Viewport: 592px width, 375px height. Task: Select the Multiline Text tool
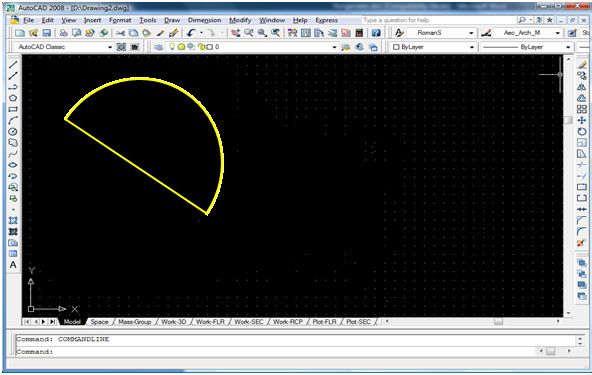[x=13, y=265]
